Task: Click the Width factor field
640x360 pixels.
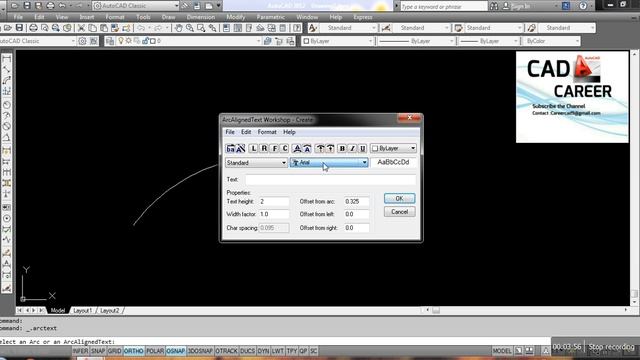Action: click(274, 214)
